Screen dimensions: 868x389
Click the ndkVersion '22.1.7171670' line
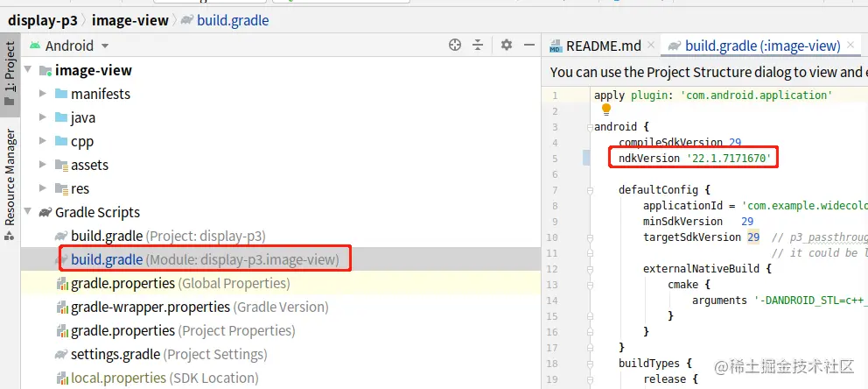694,159
